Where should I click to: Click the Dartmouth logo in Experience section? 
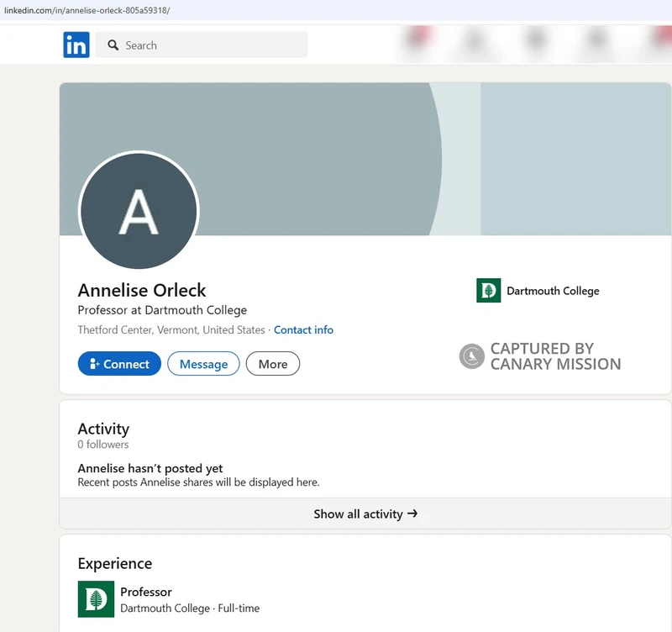(x=96, y=599)
